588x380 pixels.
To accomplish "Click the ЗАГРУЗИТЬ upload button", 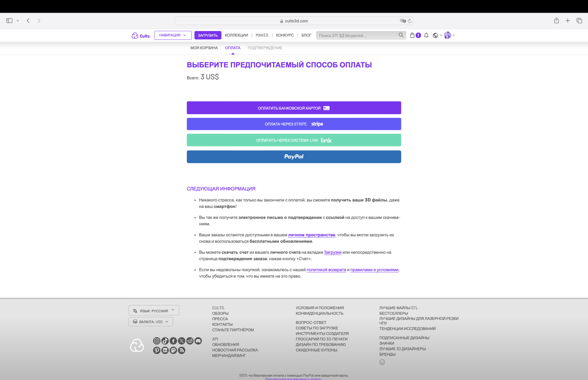I will pyautogui.click(x=208, y=35).
